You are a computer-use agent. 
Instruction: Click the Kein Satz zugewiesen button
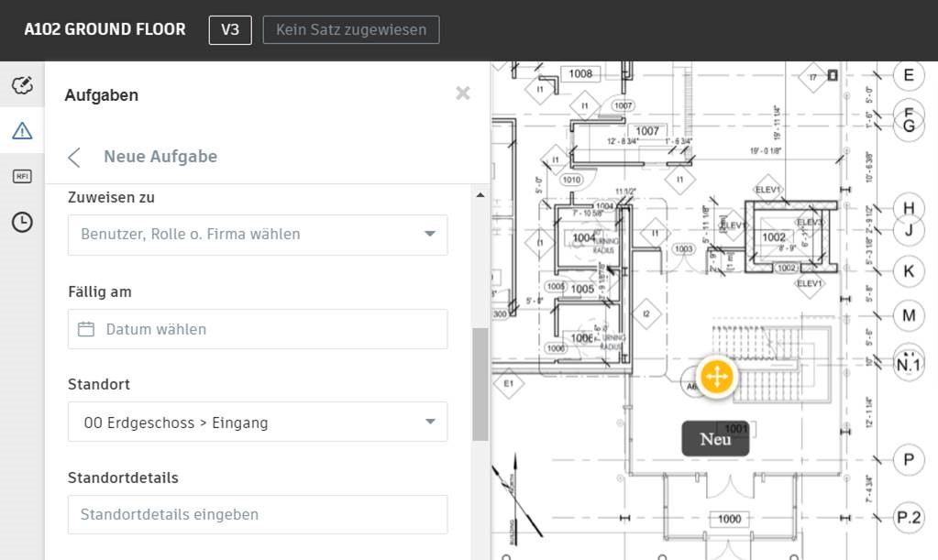(x=350, y=29)
